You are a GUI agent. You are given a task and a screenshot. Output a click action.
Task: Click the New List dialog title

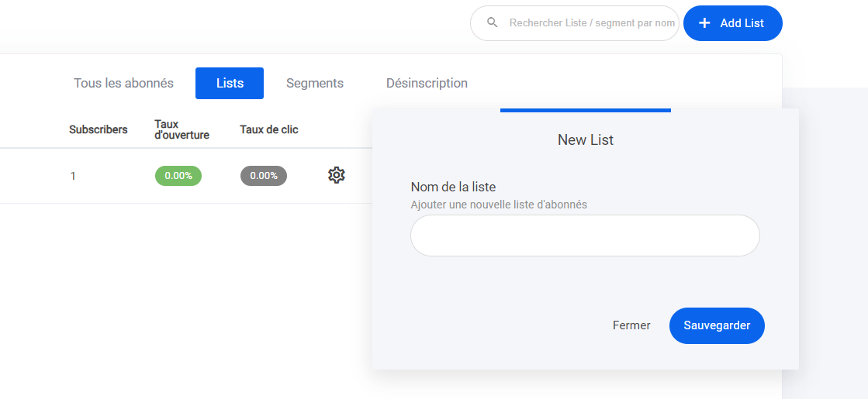pyautogui.click(x=586, y=140)
